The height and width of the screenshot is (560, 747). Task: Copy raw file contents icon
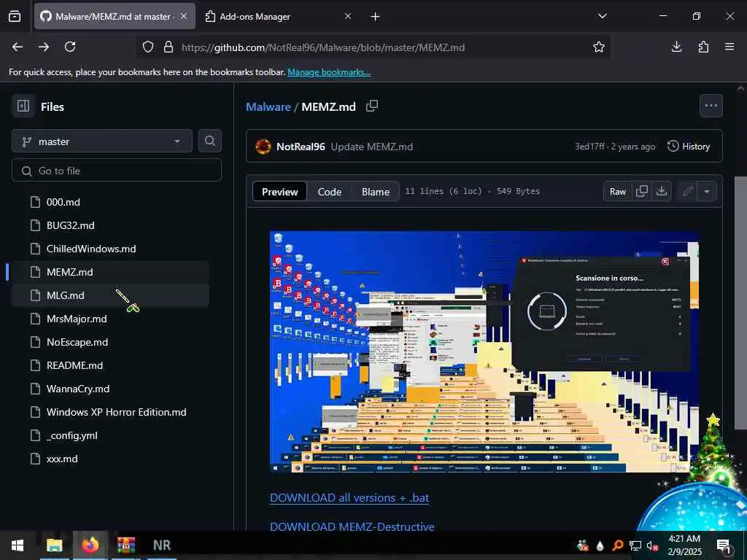click(x=642, y=192)
